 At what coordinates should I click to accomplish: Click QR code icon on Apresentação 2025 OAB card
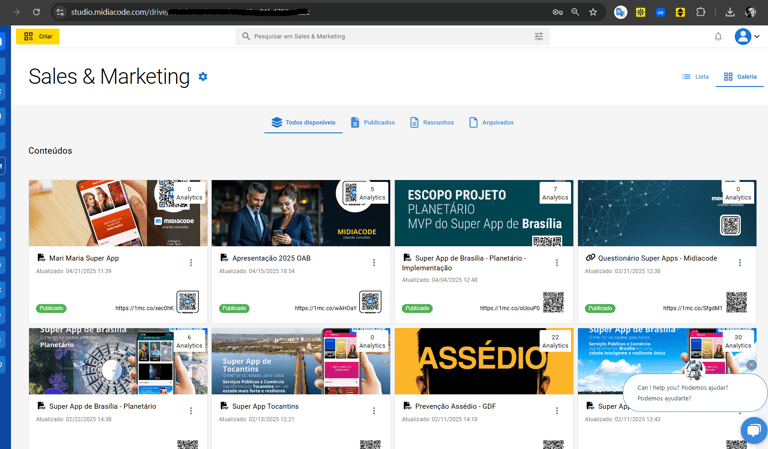coord(370,302)
